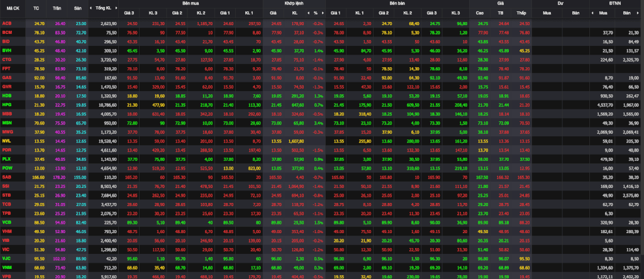
Task: Click VJC ceiling price 102.10
Action: [x=60, y=258]
